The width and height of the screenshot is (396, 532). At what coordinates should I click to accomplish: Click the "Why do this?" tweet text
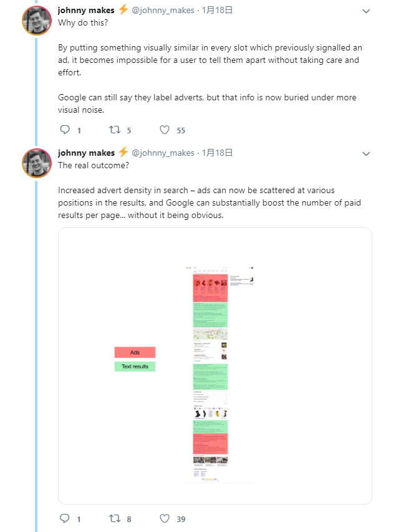click(x=83, y=22)
